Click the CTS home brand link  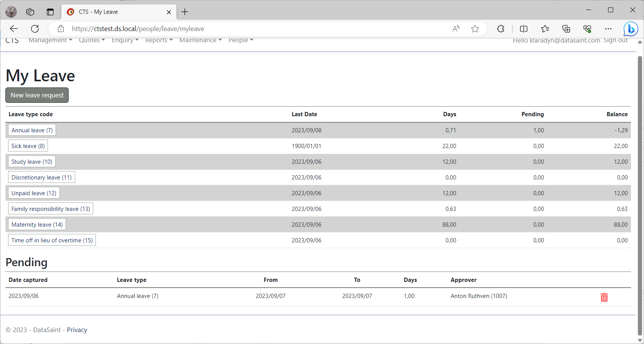pyautogui.click(x=12, y=40)
